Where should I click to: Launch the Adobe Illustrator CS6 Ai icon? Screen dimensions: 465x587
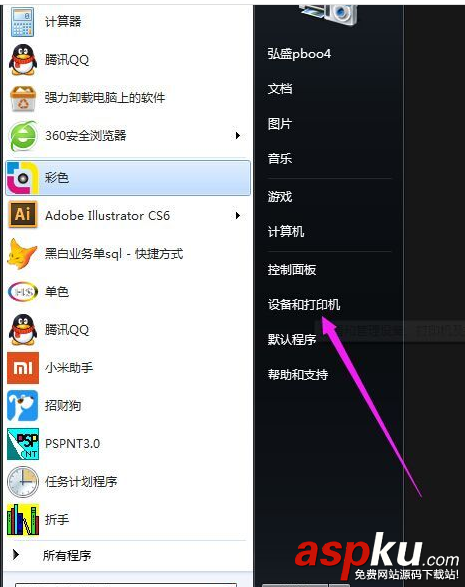pyautogui.click(x=23, y=215)
